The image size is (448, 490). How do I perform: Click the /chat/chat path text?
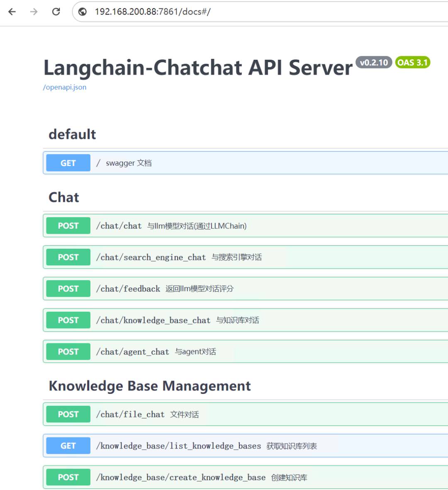click(x=119, y=226)
